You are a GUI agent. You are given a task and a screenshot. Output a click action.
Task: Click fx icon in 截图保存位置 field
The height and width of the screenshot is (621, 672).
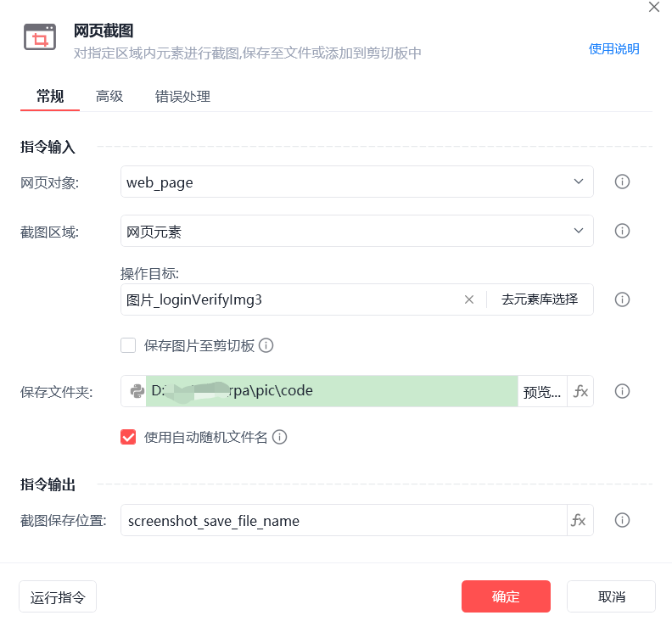(x=580, y=520)
